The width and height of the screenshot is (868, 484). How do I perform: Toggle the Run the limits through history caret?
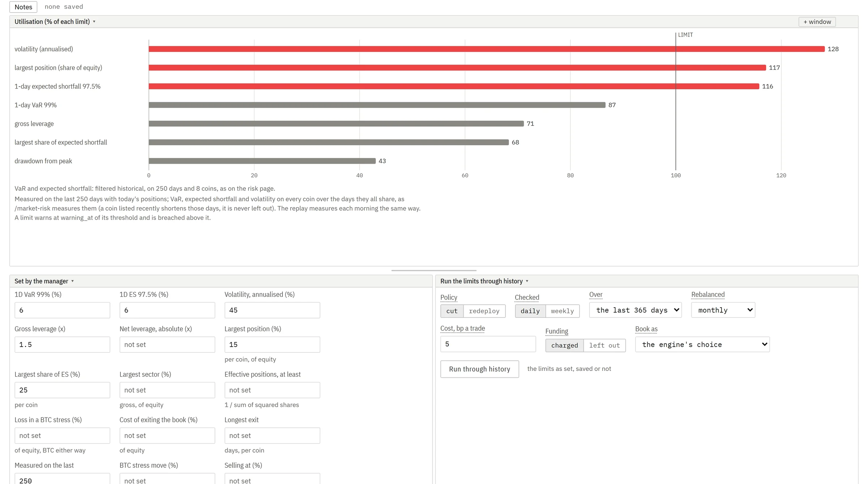click(x=527, y=281)
